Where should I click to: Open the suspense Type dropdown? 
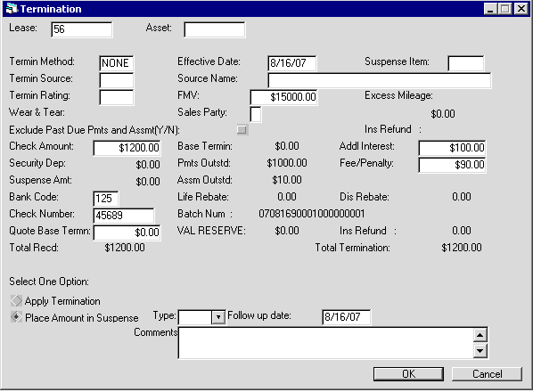tap(218, 317)
